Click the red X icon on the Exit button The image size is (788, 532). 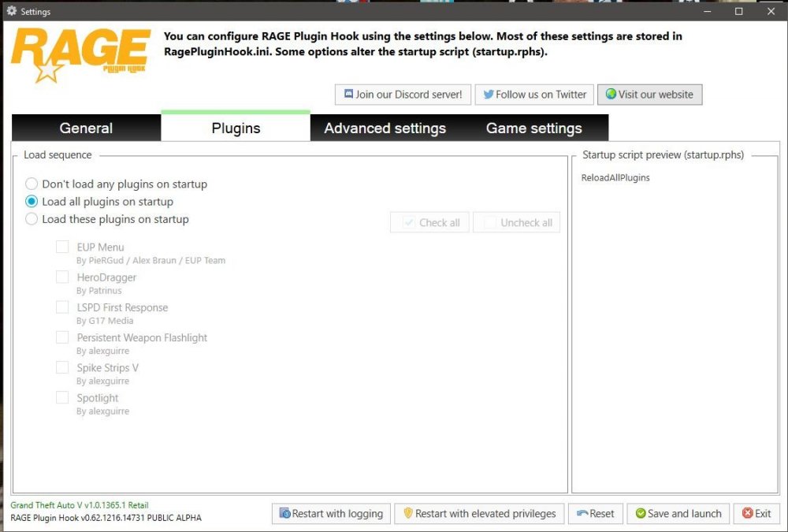(x=747, y=513)
